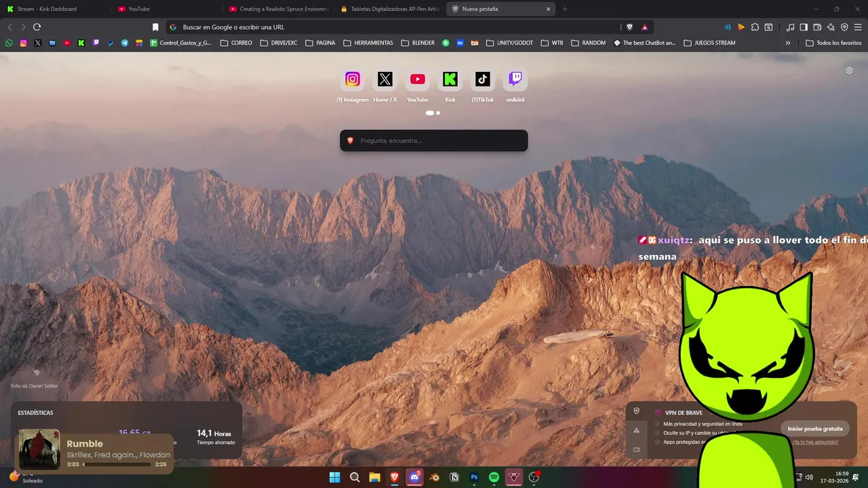The width and height of the screenshot is (868, 488).
Task: Click ¿Ya lo has adquirido? link
Action: click(814, 442)
